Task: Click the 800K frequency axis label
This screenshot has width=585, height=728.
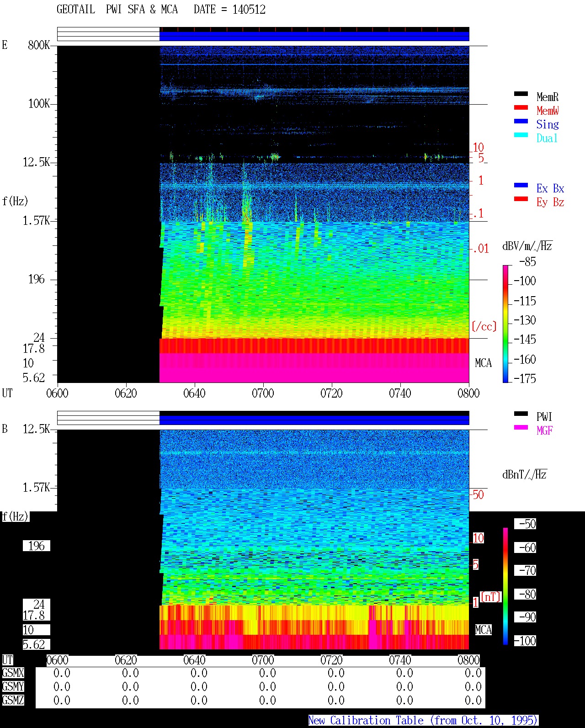Action: (x=39, y=45)
